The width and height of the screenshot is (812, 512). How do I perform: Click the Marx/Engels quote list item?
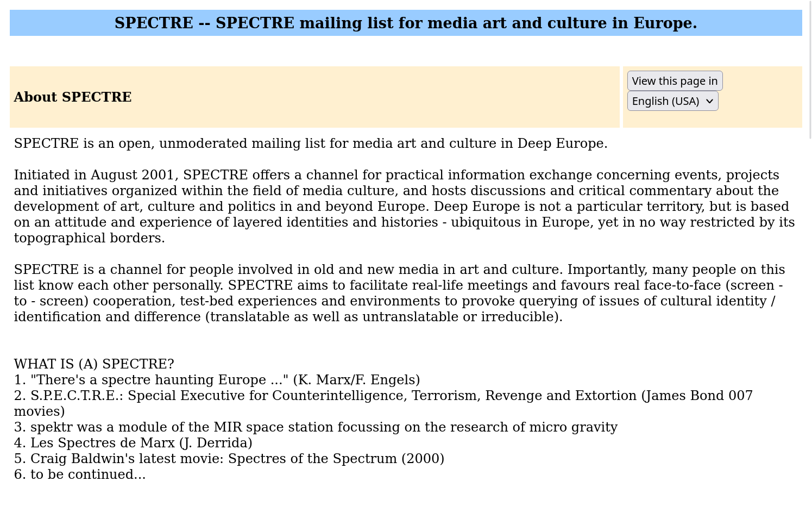point(217,380)
